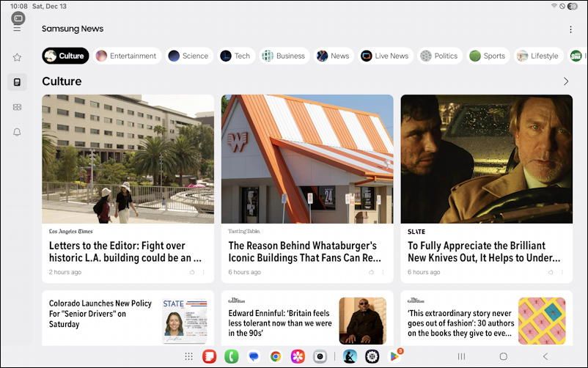Click the Los Angeles Times source label
Image resolution: width=588 pixels, height=368 pixels.
pos(71,232)
